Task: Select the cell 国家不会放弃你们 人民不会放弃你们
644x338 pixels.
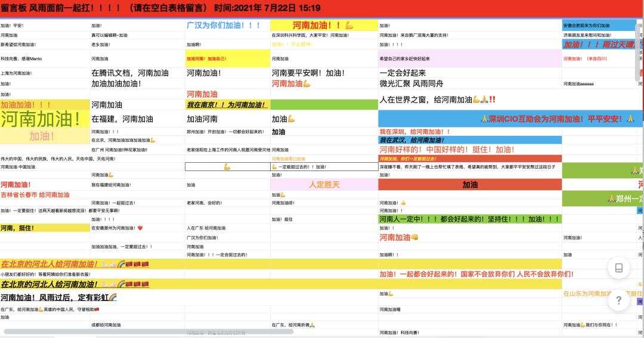Action: pos(476,274)
